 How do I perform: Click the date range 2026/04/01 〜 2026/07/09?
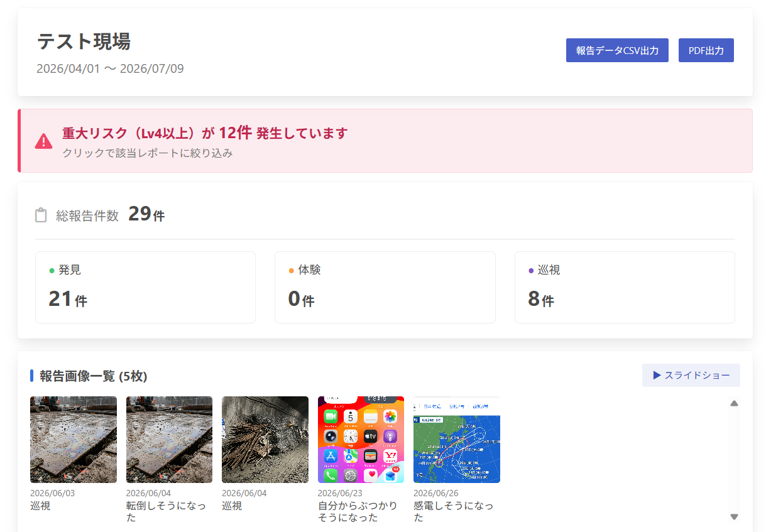pyautogui.click(x=110, y=68)
